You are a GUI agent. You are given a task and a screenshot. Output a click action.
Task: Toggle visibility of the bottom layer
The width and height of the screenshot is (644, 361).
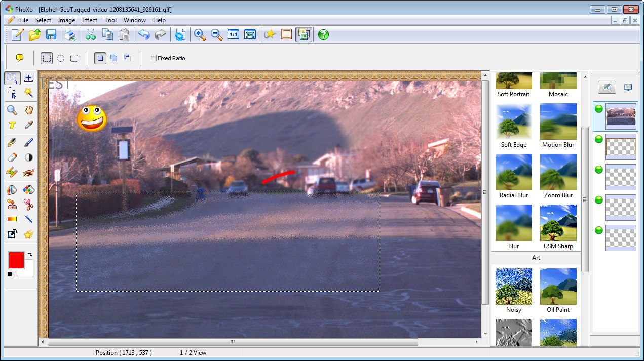point(598,230)
